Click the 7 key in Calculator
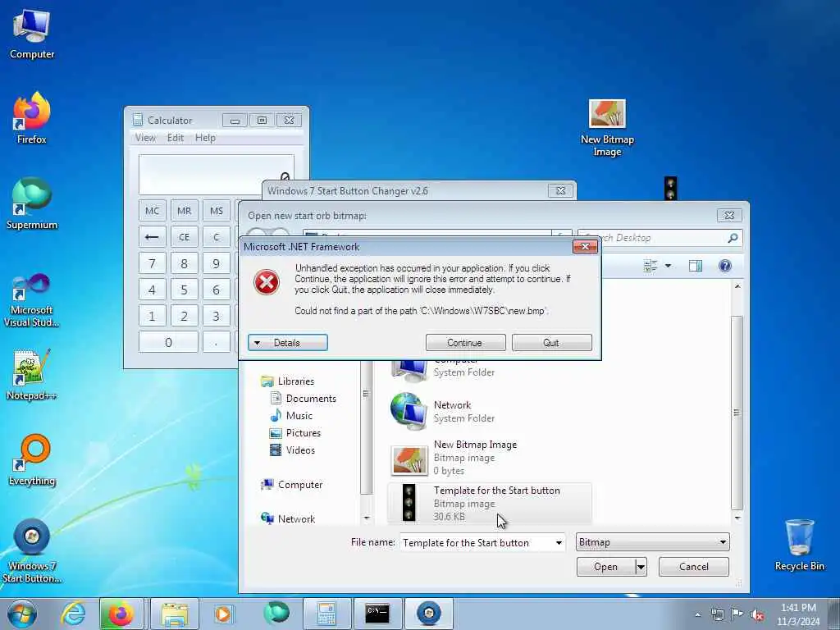Viewport: 840px width, 630px height. (152, 263)
